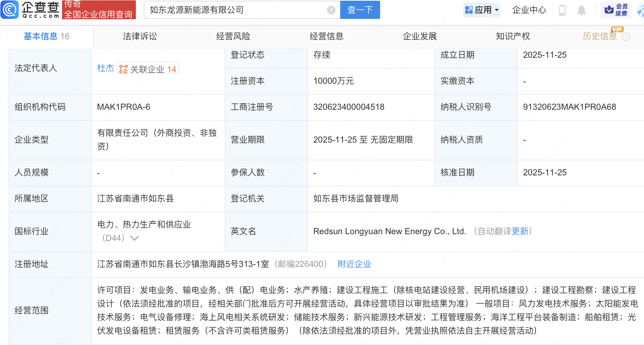Open the 应用 dropdown menu
Viewport: 644px width, 345px height.
482,10
